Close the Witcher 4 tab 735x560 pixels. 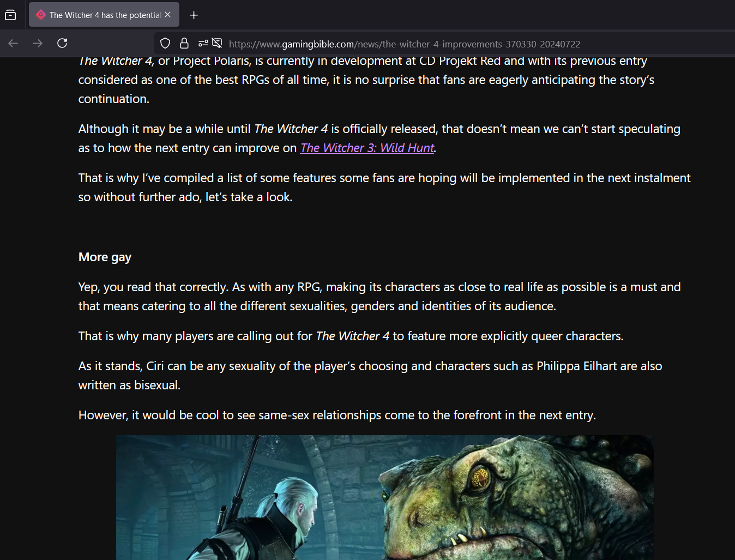click(168, 15)
